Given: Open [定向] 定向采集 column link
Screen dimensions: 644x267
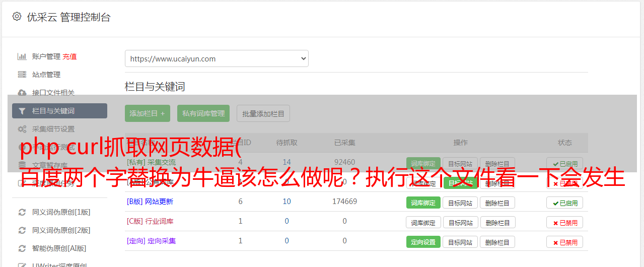Looking at the screenshot, I should point(151,241).
